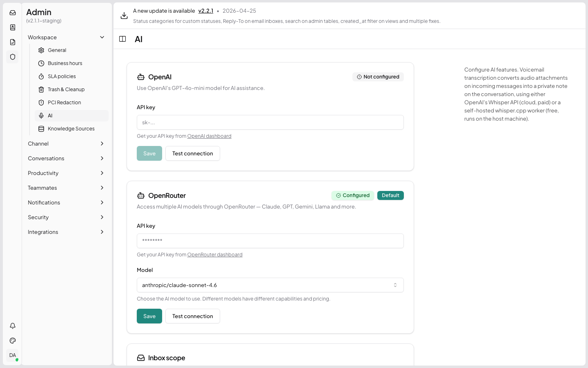Open the contacts icon in left rail
Screen dimensions: 588x368
coord(13,27)
